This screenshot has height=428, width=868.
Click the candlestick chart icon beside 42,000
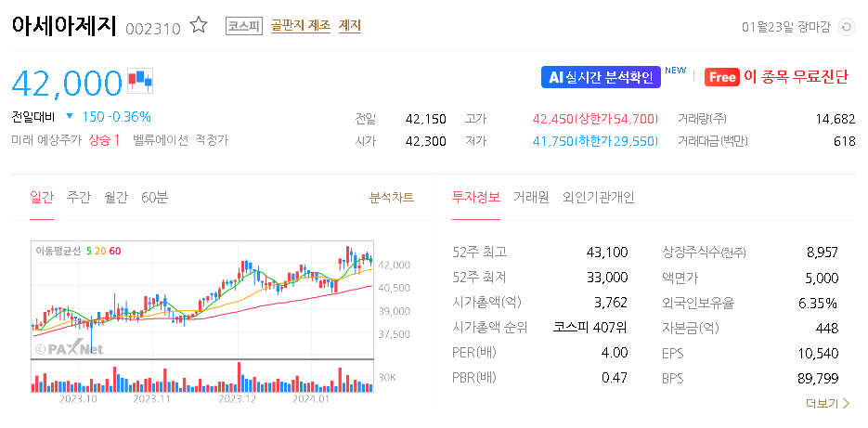[140, 82]
